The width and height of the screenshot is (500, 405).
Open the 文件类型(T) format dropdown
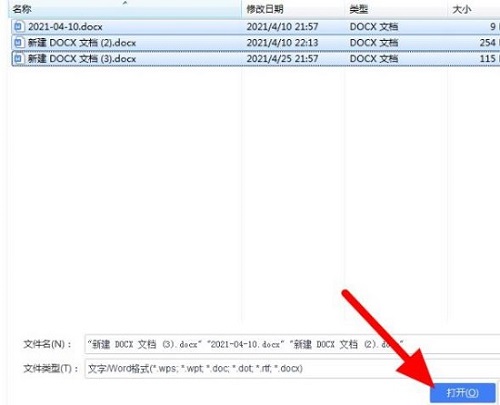(292, 368)
